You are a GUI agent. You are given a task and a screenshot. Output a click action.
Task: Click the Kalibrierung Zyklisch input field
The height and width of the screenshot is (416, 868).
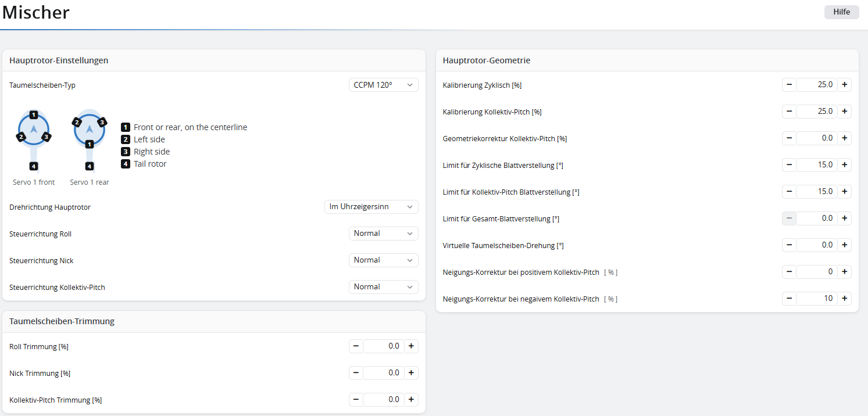click(x=816, y=85)
